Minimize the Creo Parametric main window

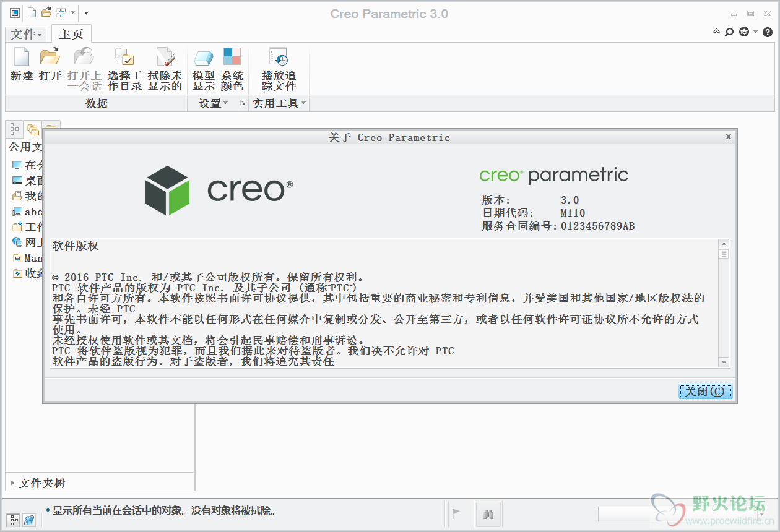coord(734,13)
